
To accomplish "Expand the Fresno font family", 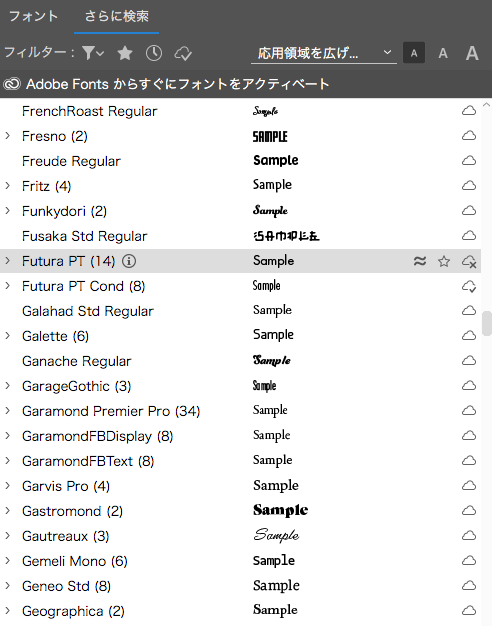I will pyautogui.click(x=8, y=136).
